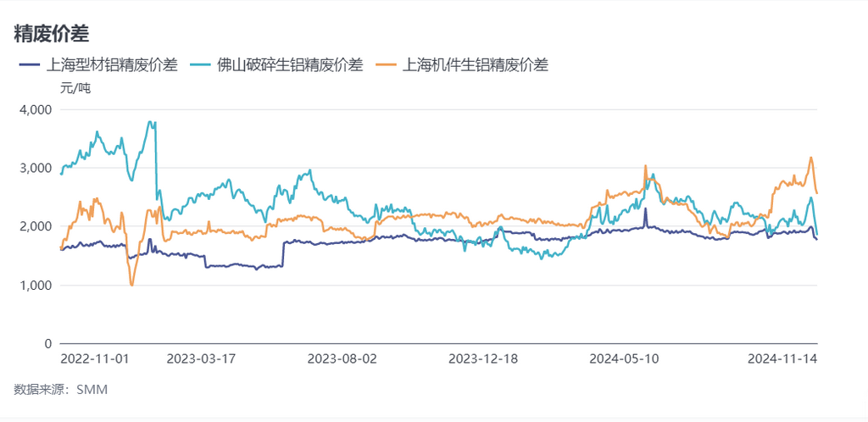
Task: Click the 2,000 y-axis label
Action: coord(36,226)
